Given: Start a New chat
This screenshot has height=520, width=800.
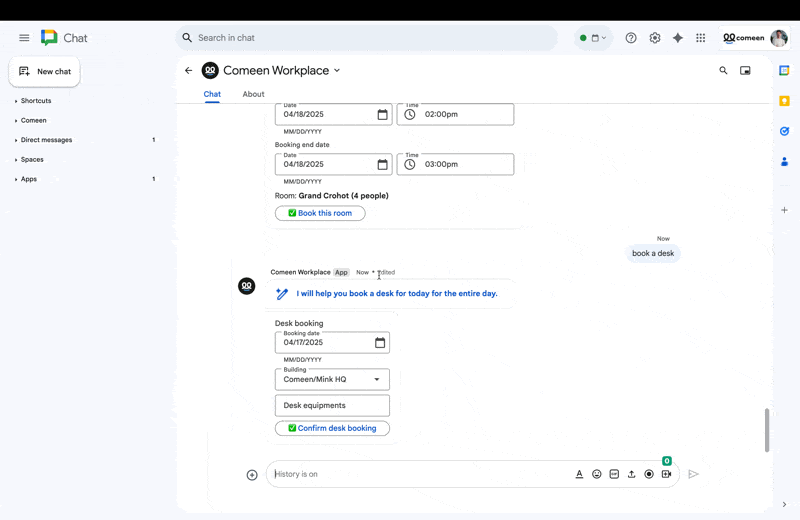Looking at the screenshot, I should click(x=44, y=71).
